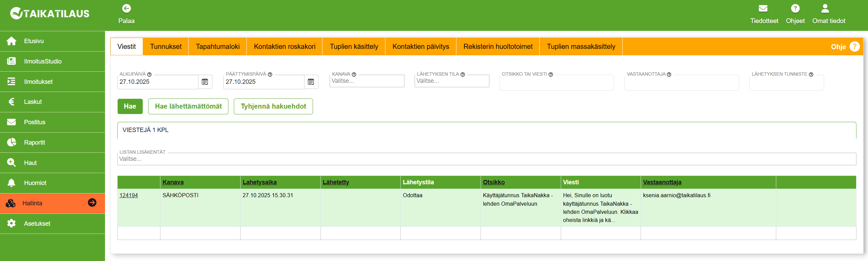
Task: Open Ohjeet question mark icon
Action: coord(795,8)
